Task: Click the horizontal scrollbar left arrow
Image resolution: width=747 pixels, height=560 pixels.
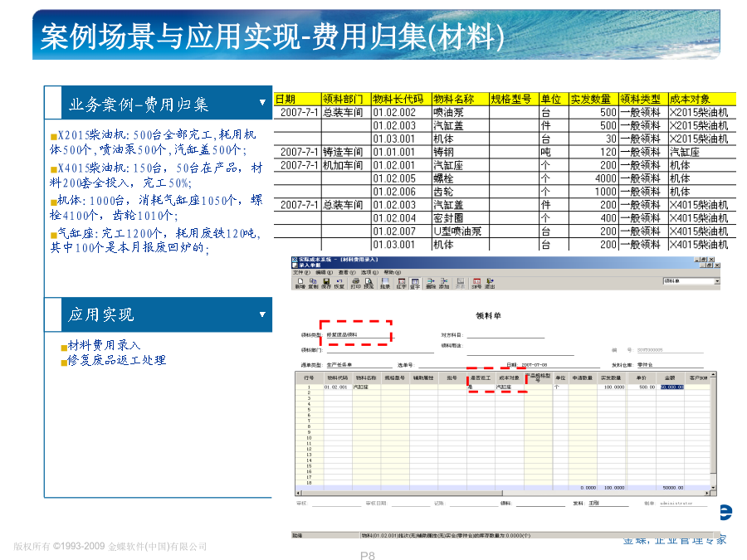Action: coord(298,494)
